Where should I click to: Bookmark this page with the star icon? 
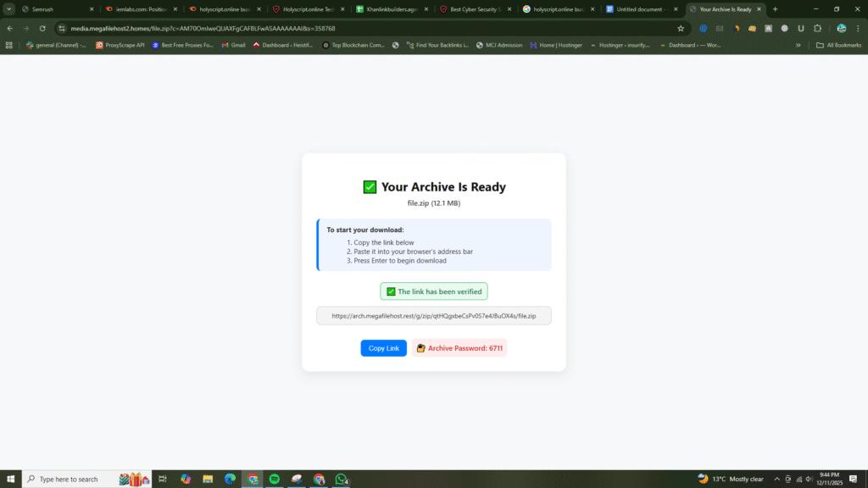[x=680, y=28]
